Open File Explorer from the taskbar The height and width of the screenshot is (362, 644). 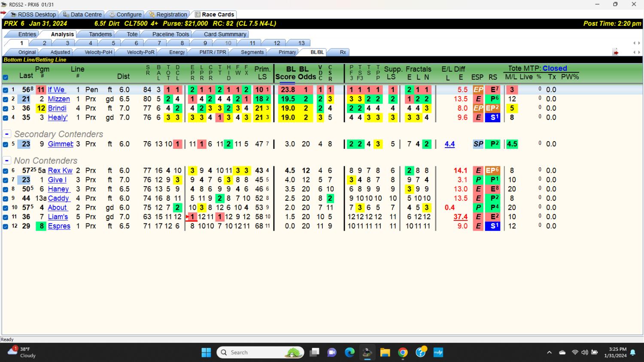[x=385, y=353]
